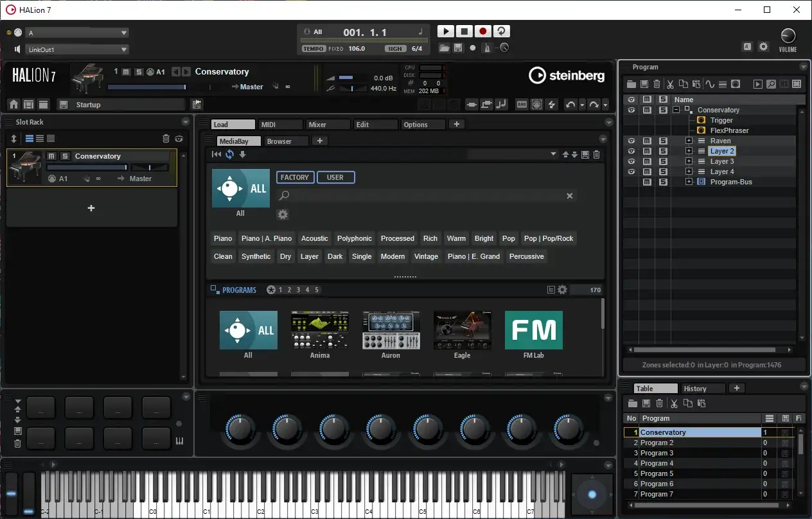Click the trash icon in the Program tree toolbar
The width and height of the screenshot is (812, 519).
657,84
